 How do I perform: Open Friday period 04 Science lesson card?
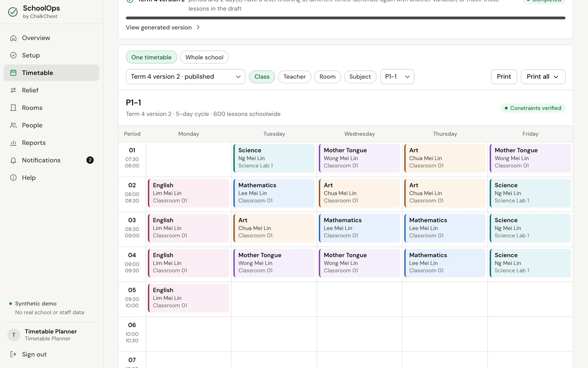(x=530, y=263)
